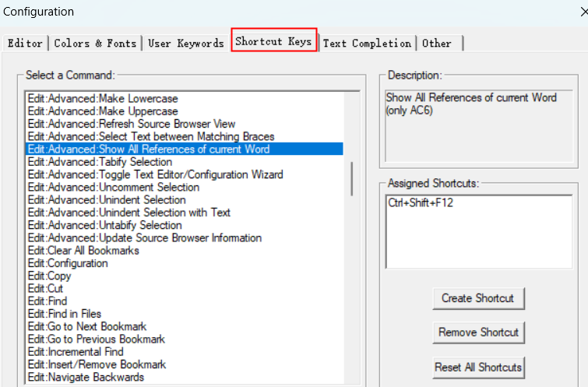Choose Edit:Clear All Bookmarks command
The image size is (588, 387).
click(83, 251)
